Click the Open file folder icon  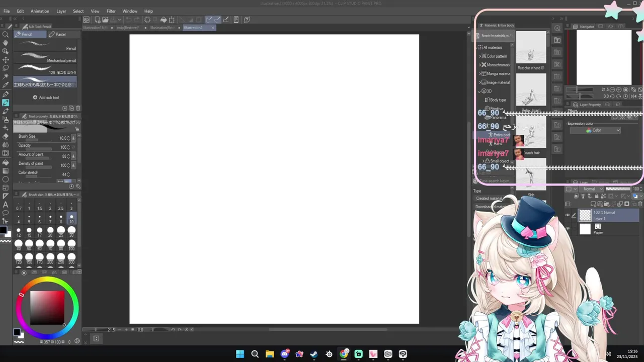[x=105, y=20]
